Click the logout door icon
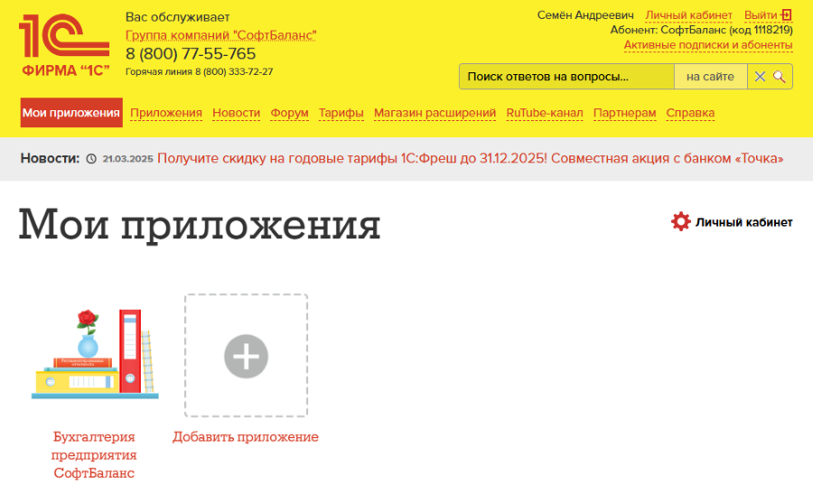The height and width of the screenshot is (504, 813). pos(787,15)
